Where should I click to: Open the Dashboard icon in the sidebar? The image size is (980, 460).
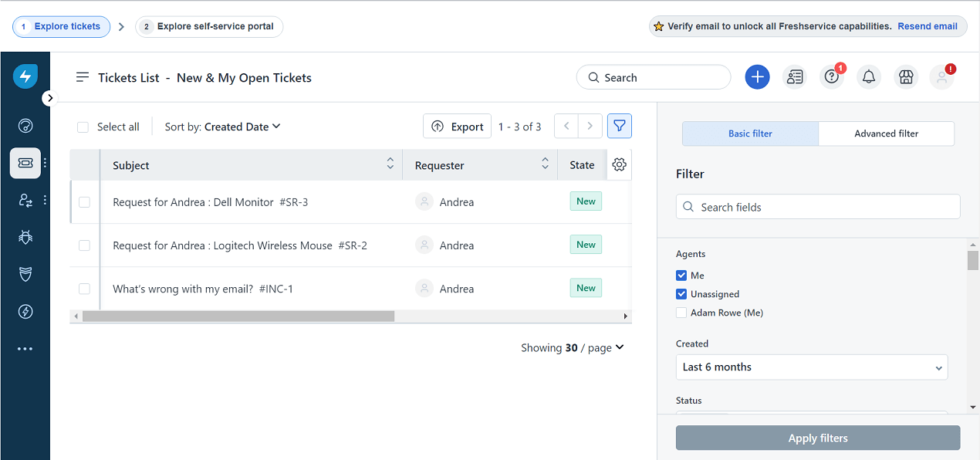(25, 126)
